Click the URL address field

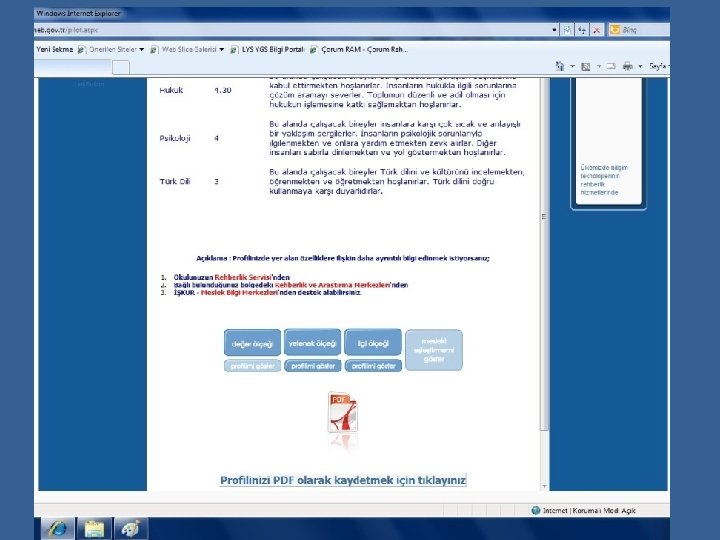[x=292, y=30]
